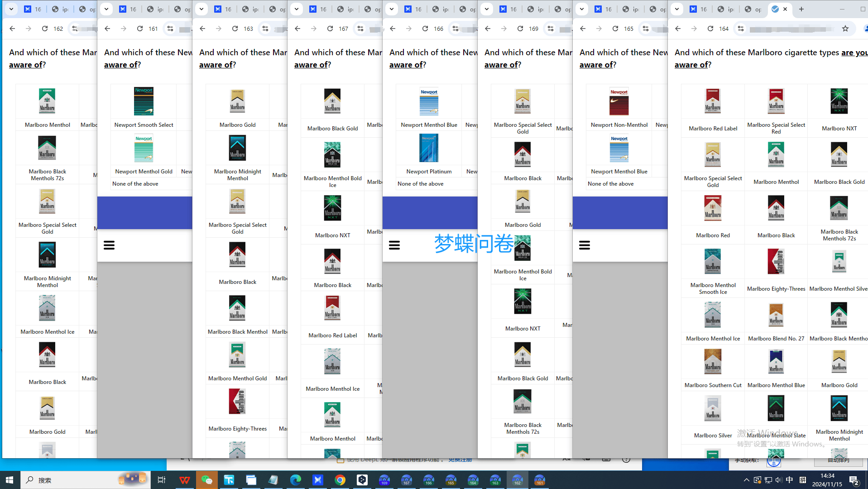Expand tab search dropdown in 161 window

click(x=106, y=9)
